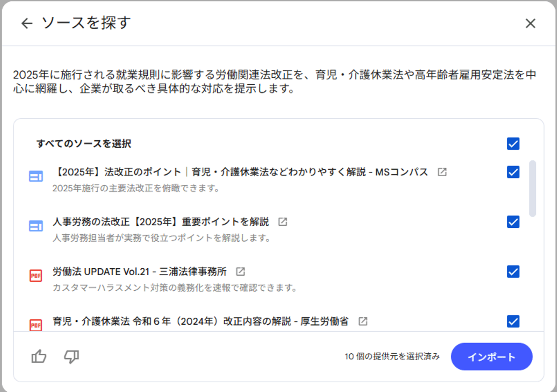Click the インポート button
This screenshot has height=392, width=557.
(492, 356)
